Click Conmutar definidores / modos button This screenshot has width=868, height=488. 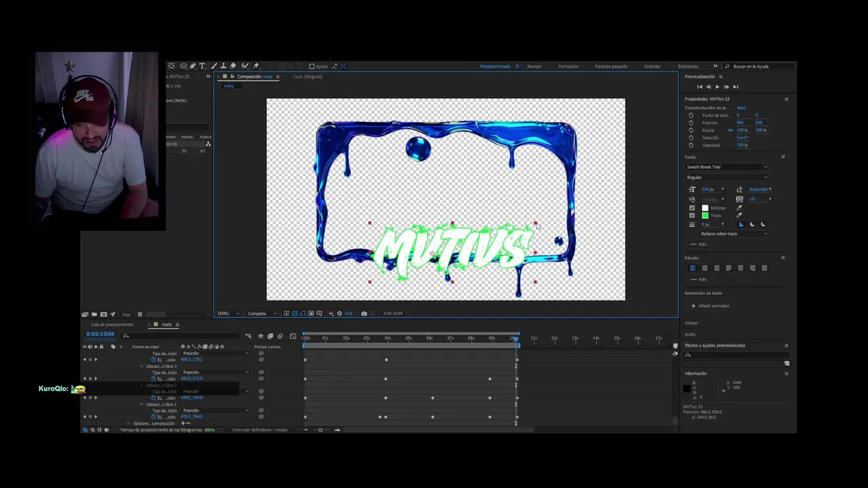(x=260, y=430)
